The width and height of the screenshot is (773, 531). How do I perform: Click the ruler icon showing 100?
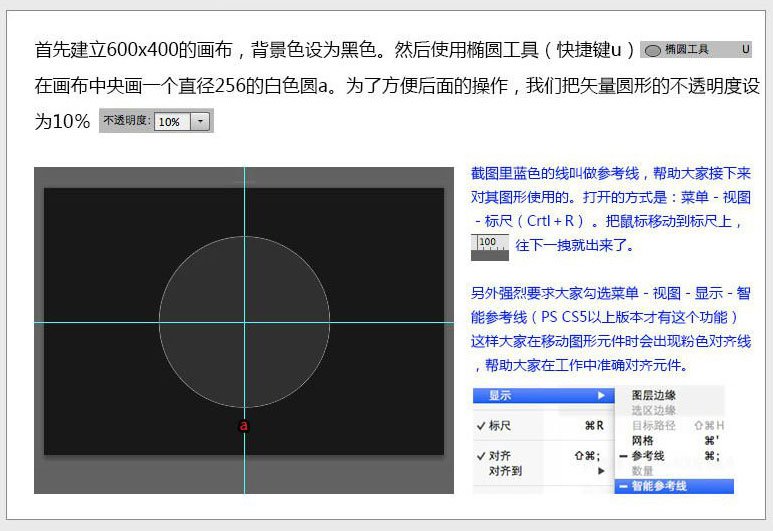pyautogui.click(x=490, y=247)
